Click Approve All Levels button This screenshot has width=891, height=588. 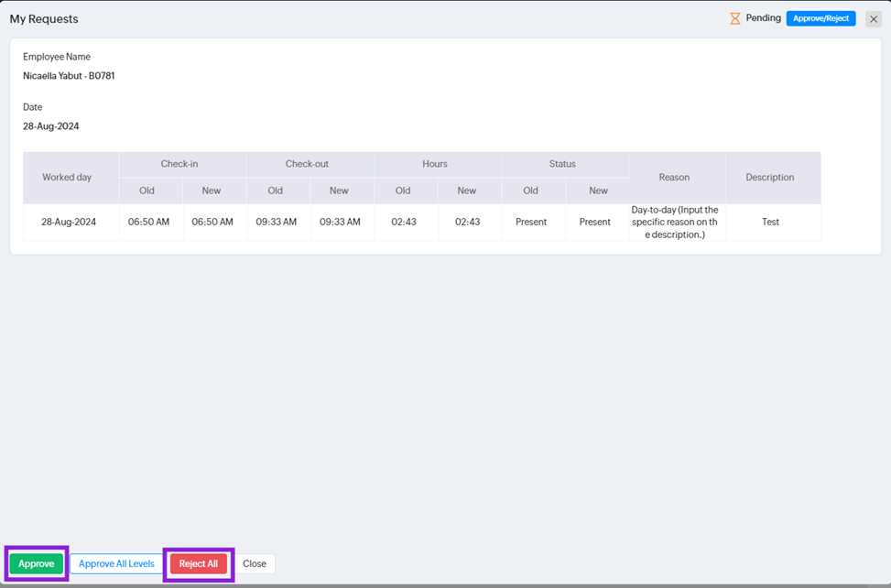[116, 563]
